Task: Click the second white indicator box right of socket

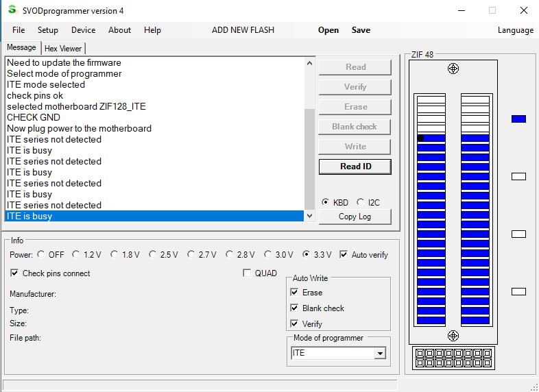Action: 518,234
